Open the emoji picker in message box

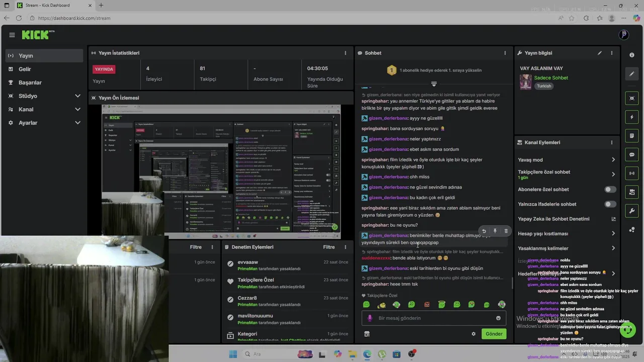pos(499,318)
